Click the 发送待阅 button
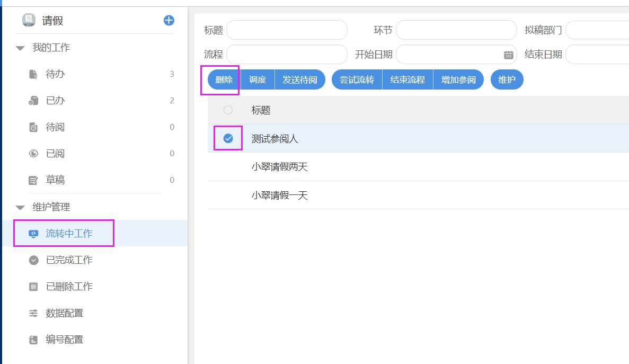The image size is (629, 364). 299,79
